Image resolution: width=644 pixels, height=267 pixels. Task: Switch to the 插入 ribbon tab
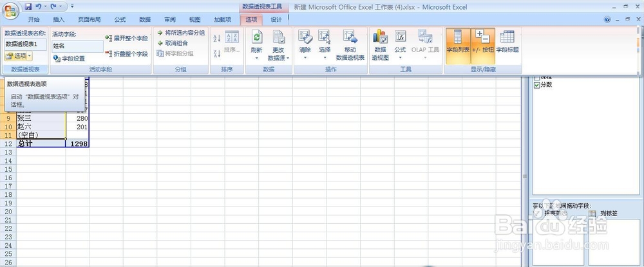(x=59, y=20)
